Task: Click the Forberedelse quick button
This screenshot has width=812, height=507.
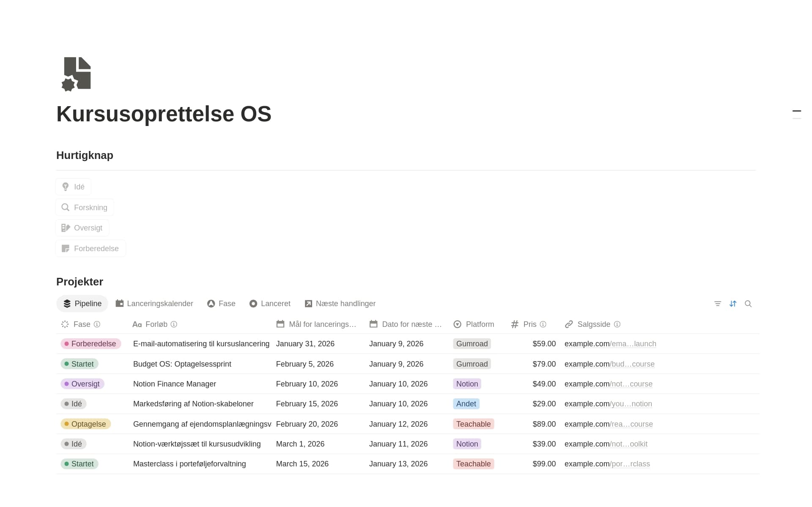Action: 91,249
